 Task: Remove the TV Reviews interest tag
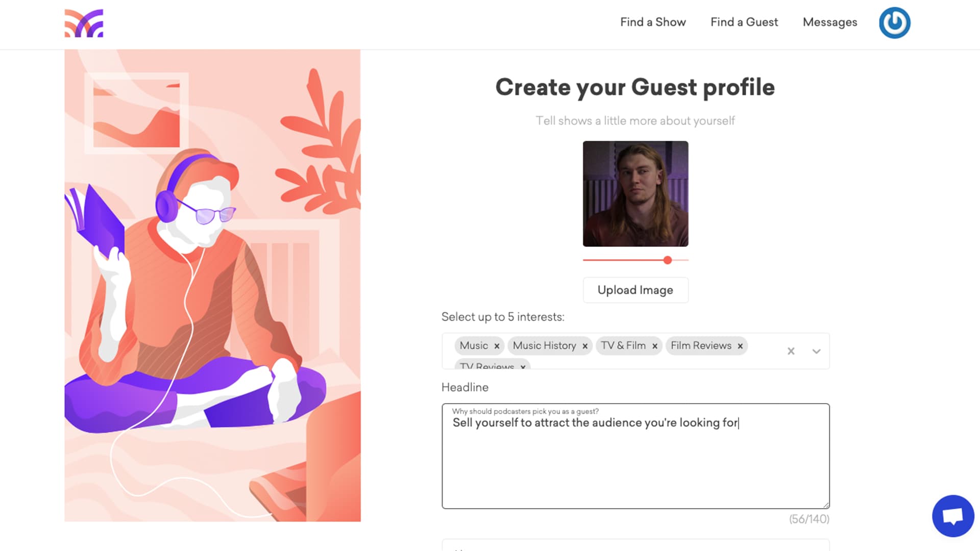tap(523, 366)
